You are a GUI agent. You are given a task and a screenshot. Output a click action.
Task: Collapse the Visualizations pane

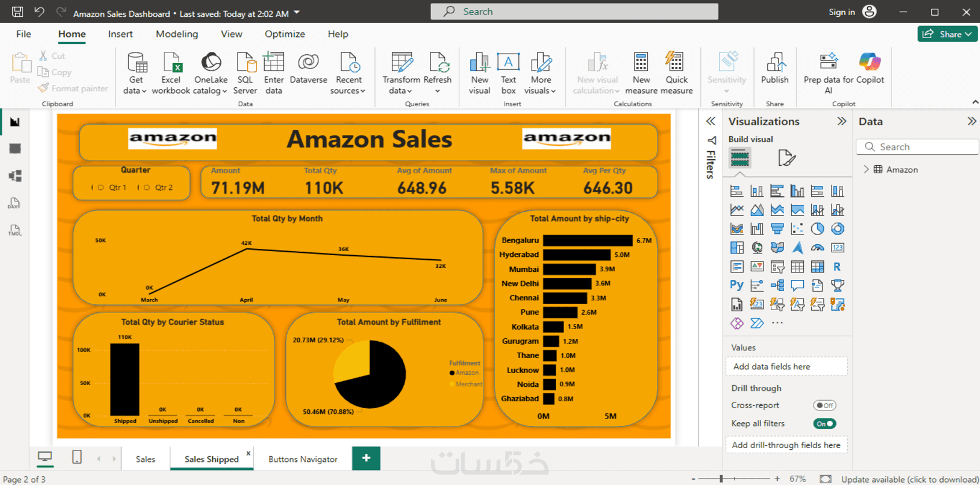tap(842, 121)
